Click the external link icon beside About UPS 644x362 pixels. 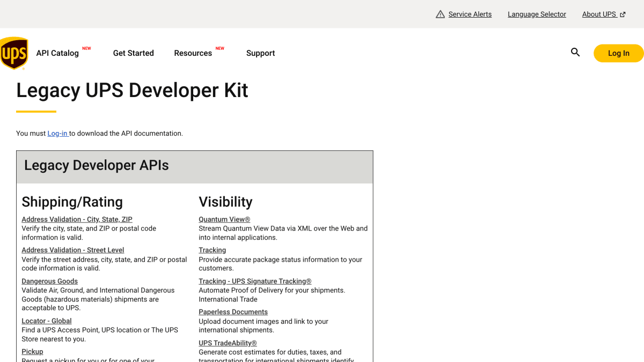(623, 14)
